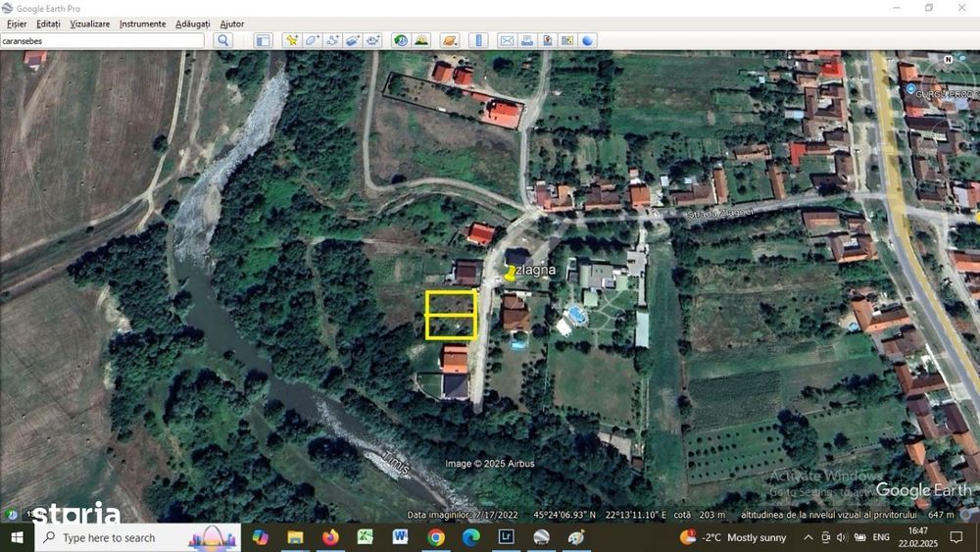Viewport: 980px width, 552px height.
Task: Open the Windows Start menu
Action: (17, 537)
